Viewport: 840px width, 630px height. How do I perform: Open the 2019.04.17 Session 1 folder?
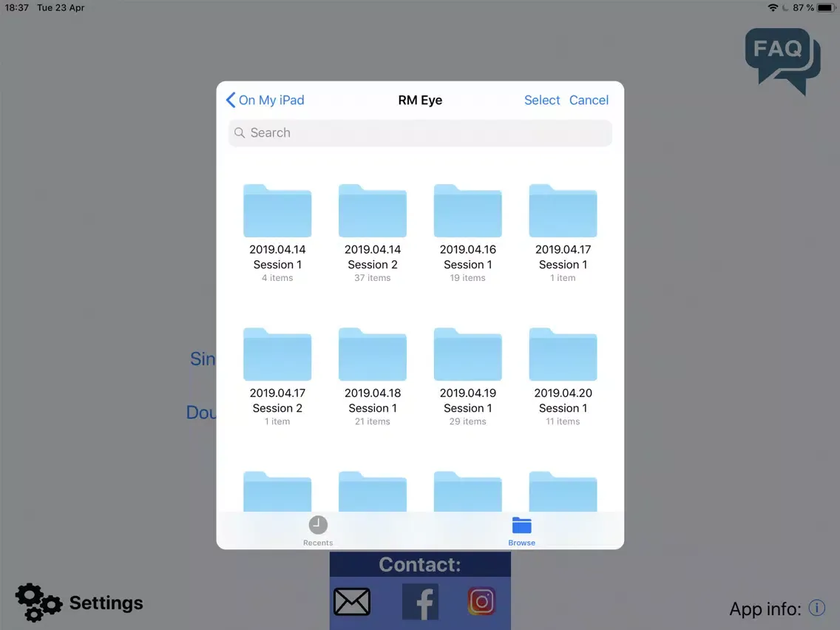coord(563,211)
